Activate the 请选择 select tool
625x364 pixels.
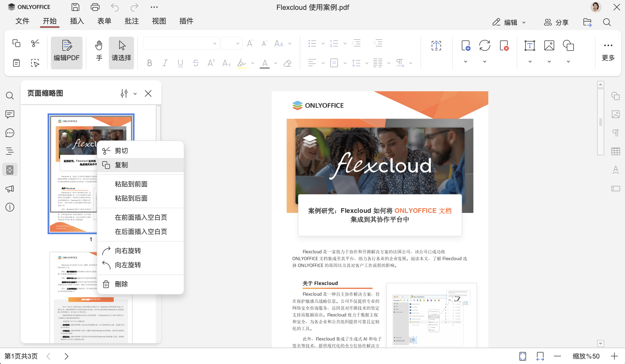point(121,53)
